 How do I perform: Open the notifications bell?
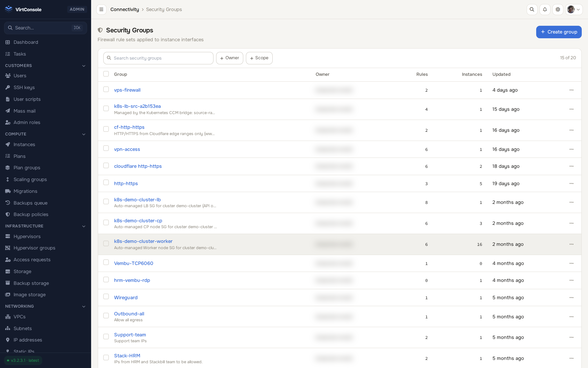click(545, 10)
